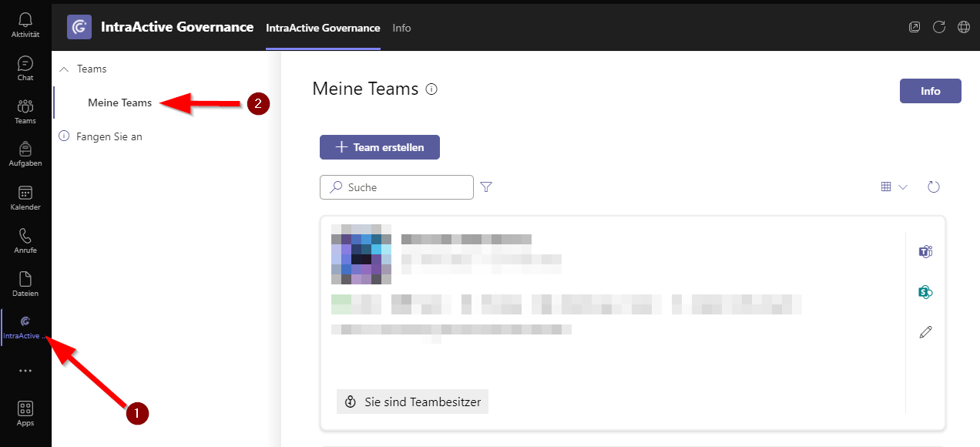Open the IntraActive app in sidebar
Viewport: 980px width, 447px height.
click(x=25, y=328)
